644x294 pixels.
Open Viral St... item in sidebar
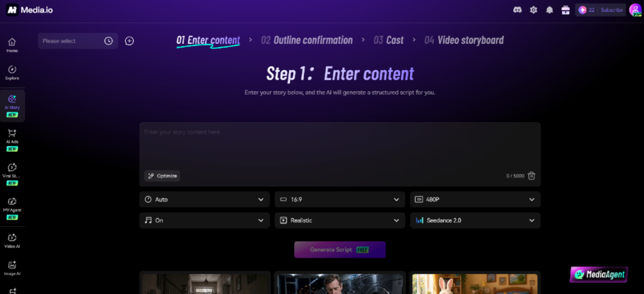point(13,174)
